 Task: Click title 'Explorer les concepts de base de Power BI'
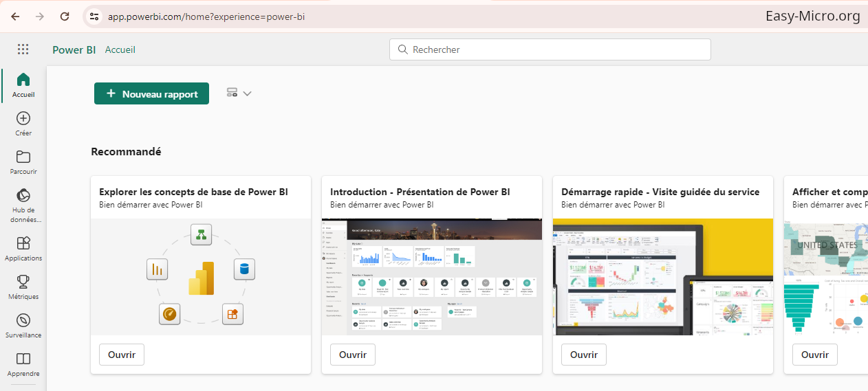[x=193, y=192]
